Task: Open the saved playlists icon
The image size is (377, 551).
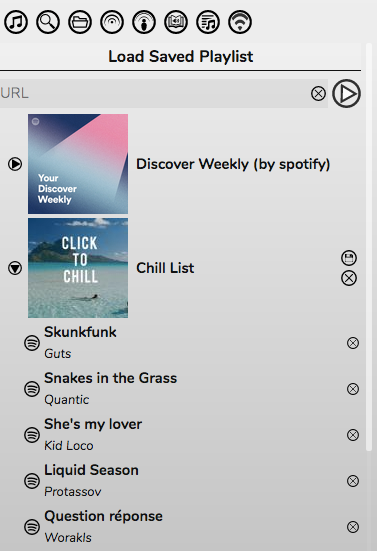Action: 208,22
